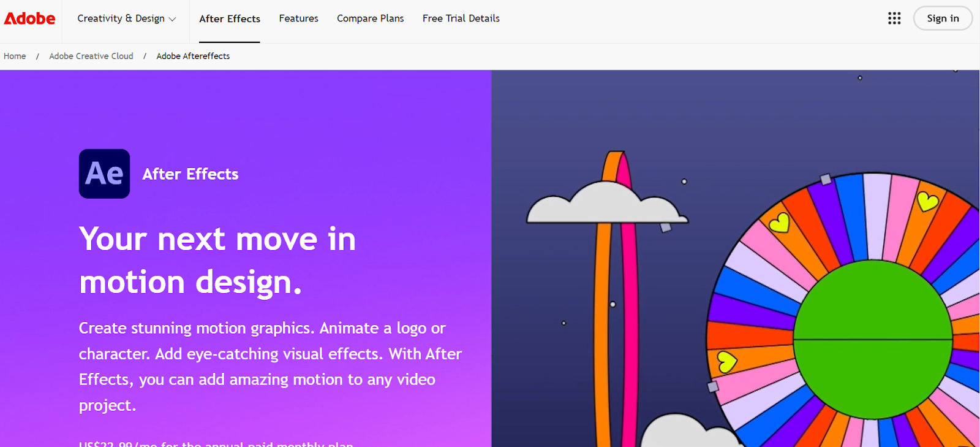Click the After Effects Ae app icon
Image resolution: width=980 pixels, height=447 pixels.
tap(104, 174)
